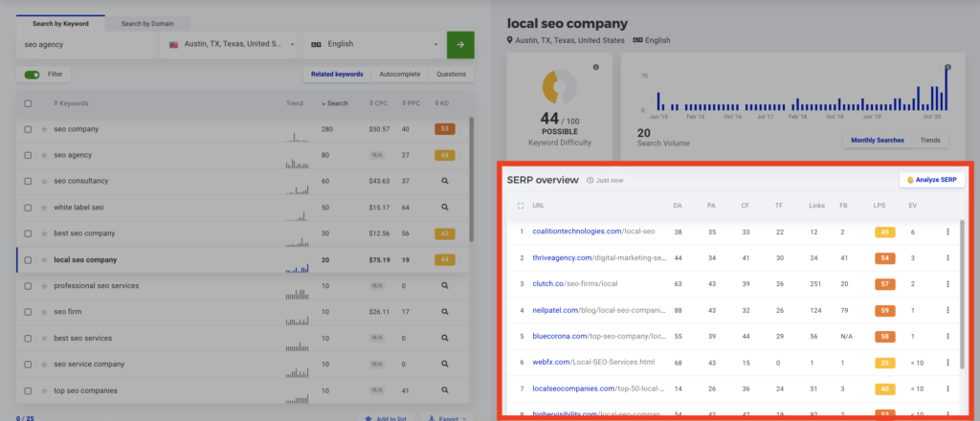Sort keywords by PPC column

click(x=411, y=103)
